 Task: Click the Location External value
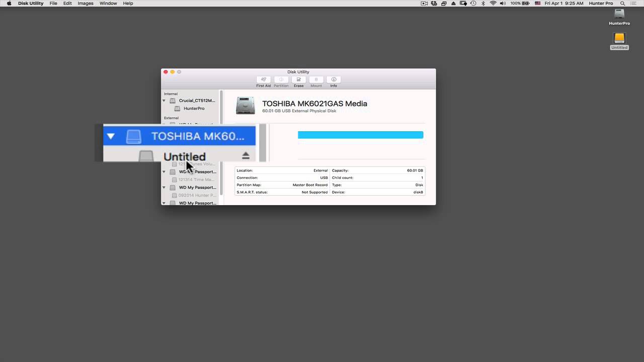[320, 170]
